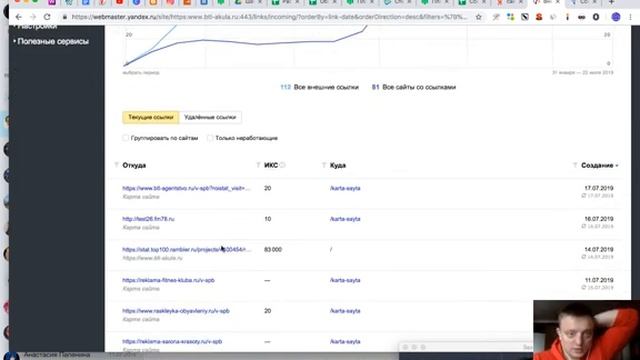Switch to the Удалённые ссылки tab
Image resolution: width=640 pixels, height=360 pixels.
coord(210,117)
